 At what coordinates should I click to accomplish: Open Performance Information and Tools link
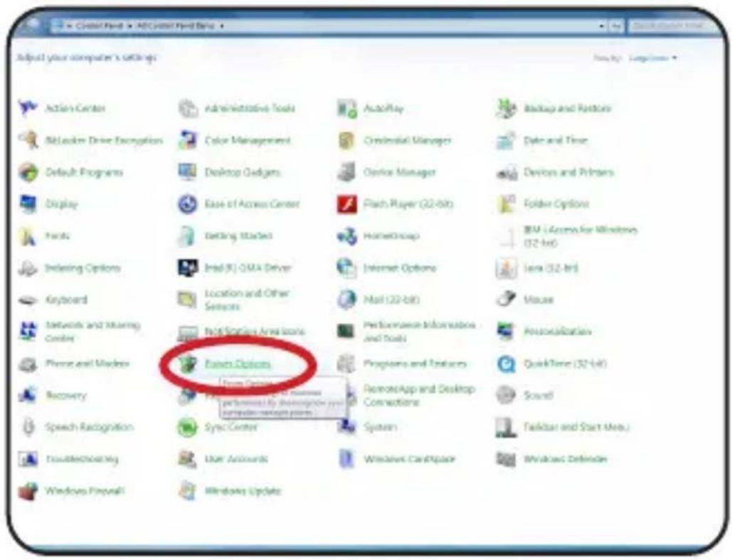pos(420,331)
